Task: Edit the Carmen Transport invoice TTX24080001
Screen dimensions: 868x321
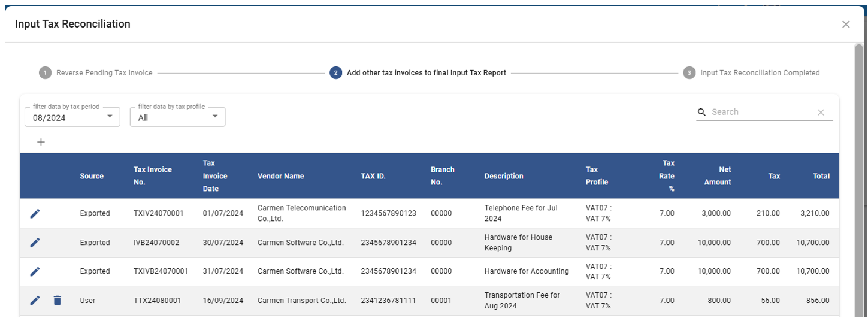Action: (35, 301)
